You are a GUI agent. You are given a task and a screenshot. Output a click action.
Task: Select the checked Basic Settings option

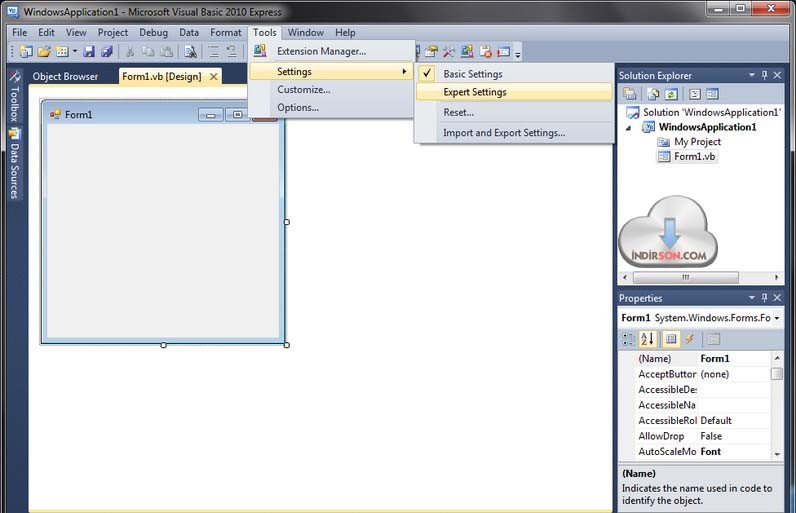(514, 74)
